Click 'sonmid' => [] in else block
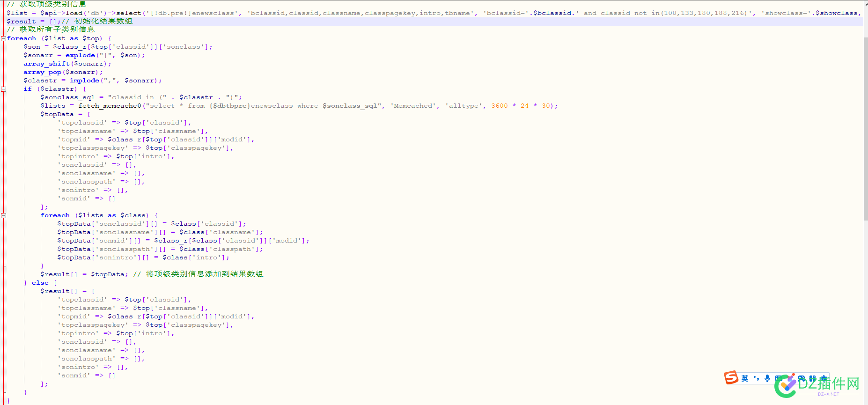868x405 pixels. (x=86, y=376)
